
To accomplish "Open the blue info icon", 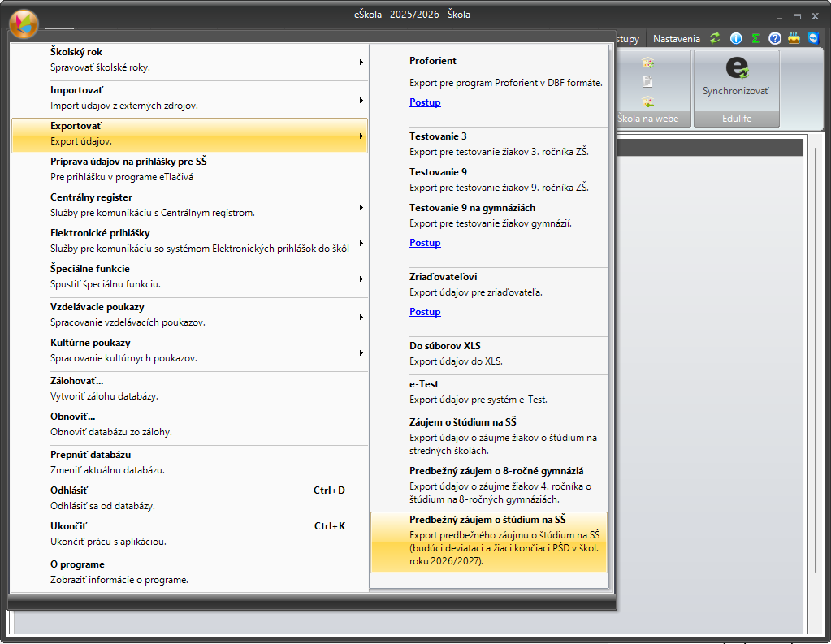I will coord(736,38).
